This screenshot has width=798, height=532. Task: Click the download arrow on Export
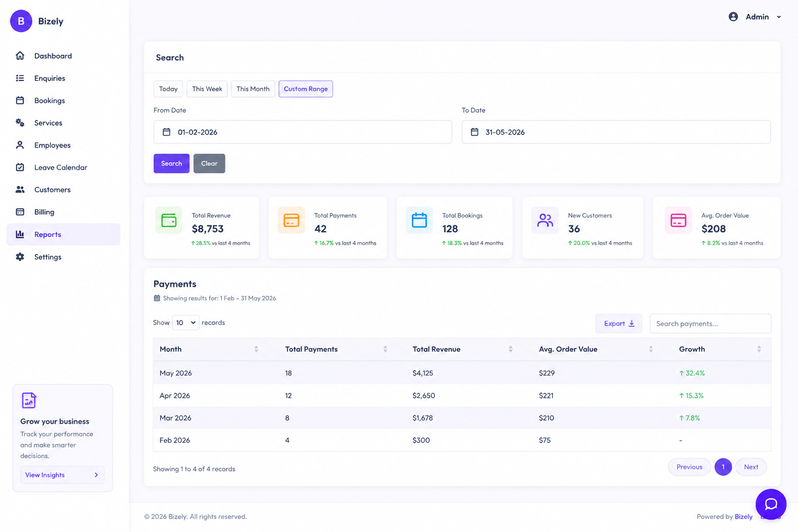coord(632,324)
